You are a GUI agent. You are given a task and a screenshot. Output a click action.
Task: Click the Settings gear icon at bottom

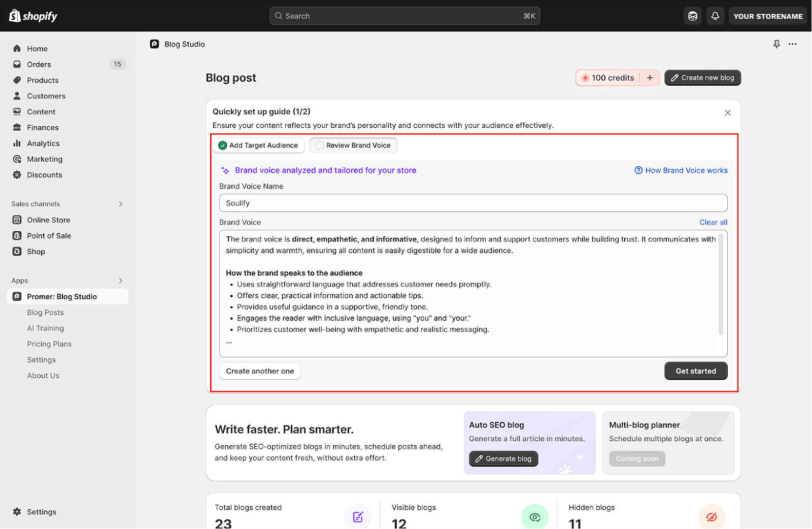(17, 512)
